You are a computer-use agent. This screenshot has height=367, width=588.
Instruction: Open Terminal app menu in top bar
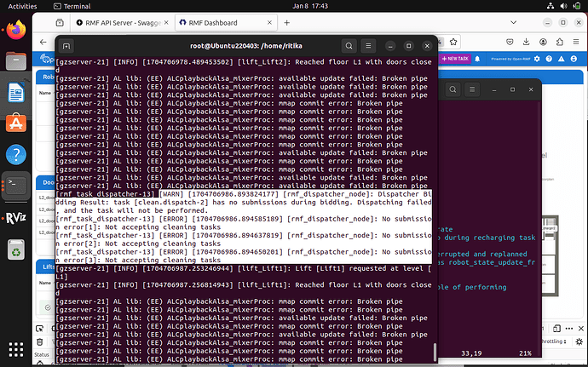72,6
